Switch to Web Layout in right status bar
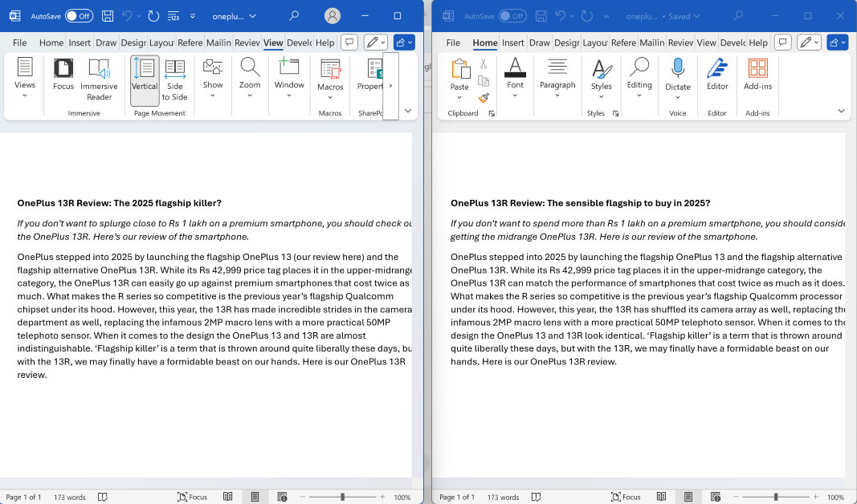This screenshot has width=857, height=504. pos(716,497)
